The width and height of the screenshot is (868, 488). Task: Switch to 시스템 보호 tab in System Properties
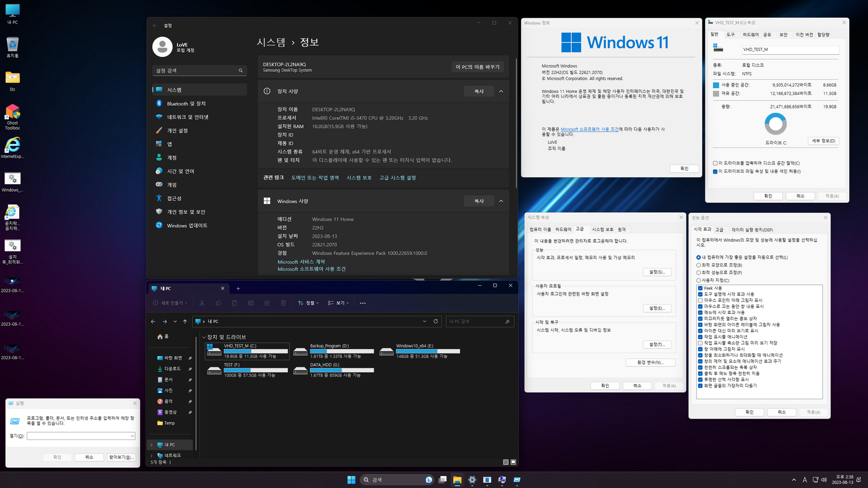tap(602, 229)
